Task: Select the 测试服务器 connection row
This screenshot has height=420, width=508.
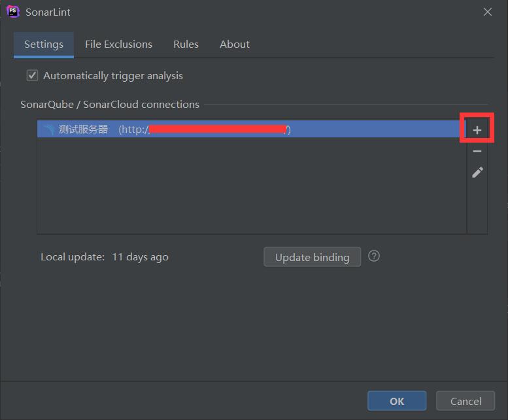Action: point(252,129)
